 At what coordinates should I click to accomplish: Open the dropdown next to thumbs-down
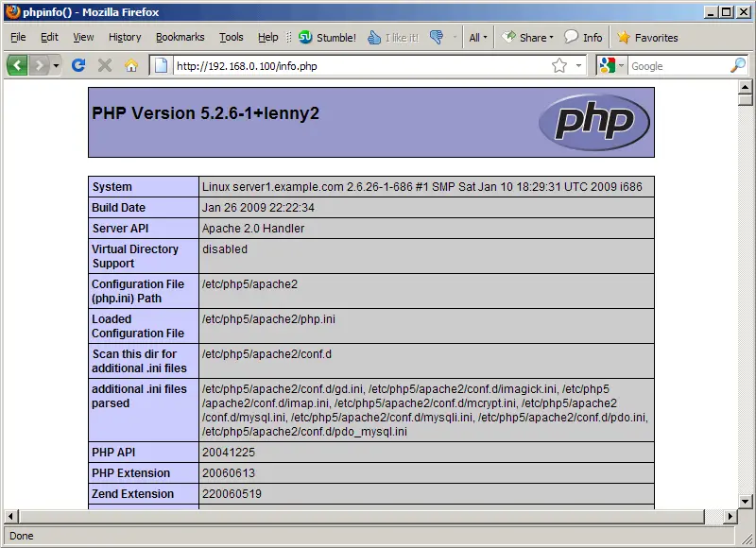(455, 37)
